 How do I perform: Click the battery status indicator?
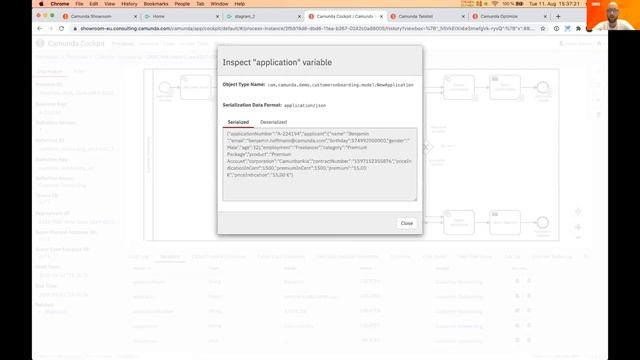(x=513, y=4)
